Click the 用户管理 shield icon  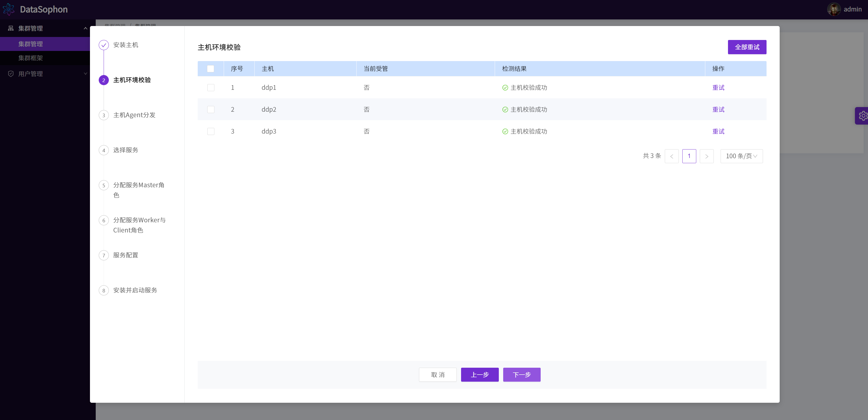click(11, 74)
